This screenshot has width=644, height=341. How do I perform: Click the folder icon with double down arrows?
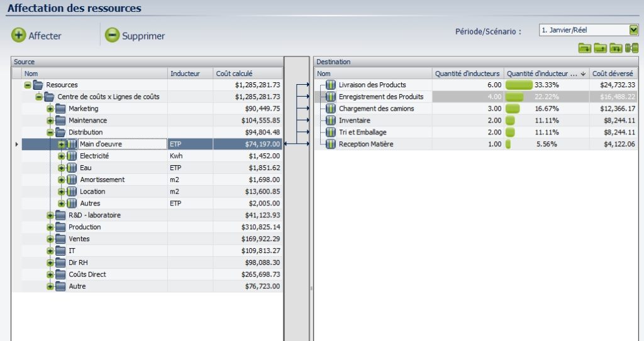click(x=616, y=48)
